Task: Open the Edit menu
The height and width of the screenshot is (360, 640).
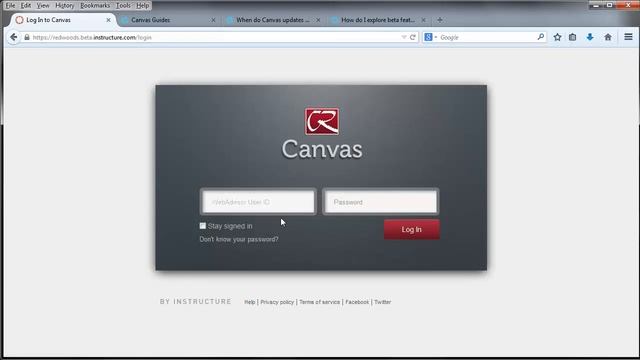Action: click(x=26, y=5)
